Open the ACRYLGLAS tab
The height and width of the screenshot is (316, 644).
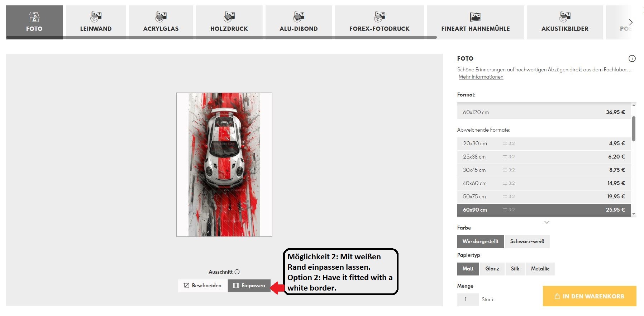pos(161,22)
